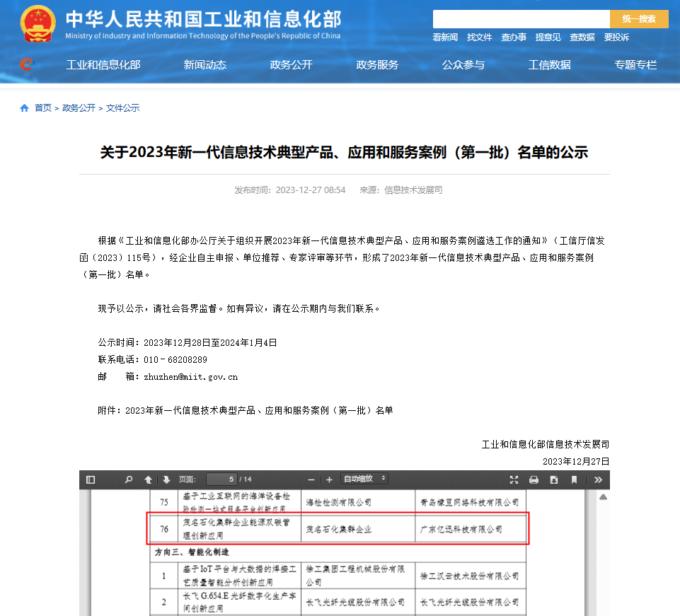Image resolution: width=680 pixels, height=616 pixels.
Task: Click the closing date 2023年12月27日
Action: (x=576, y=461)
